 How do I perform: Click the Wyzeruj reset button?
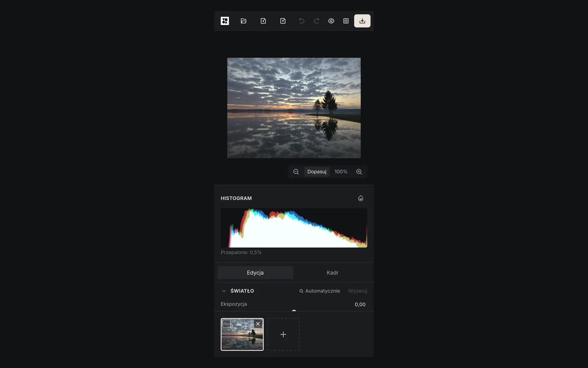(x=358, y=291)
